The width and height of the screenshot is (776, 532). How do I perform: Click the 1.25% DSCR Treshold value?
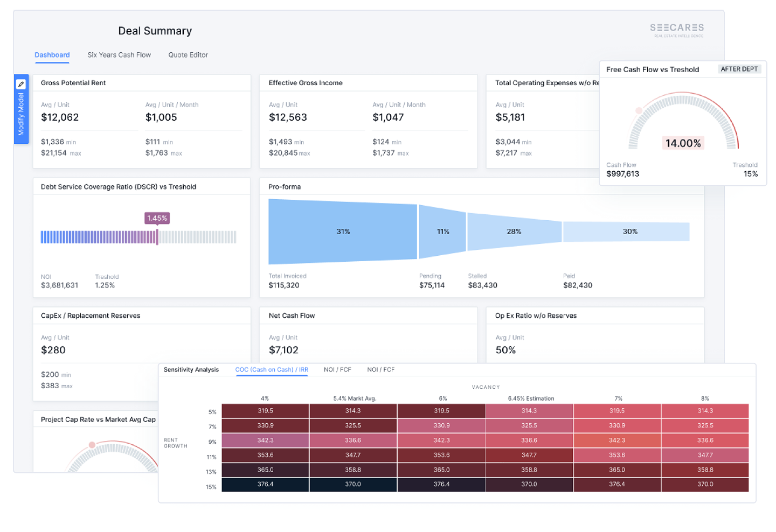105,285
